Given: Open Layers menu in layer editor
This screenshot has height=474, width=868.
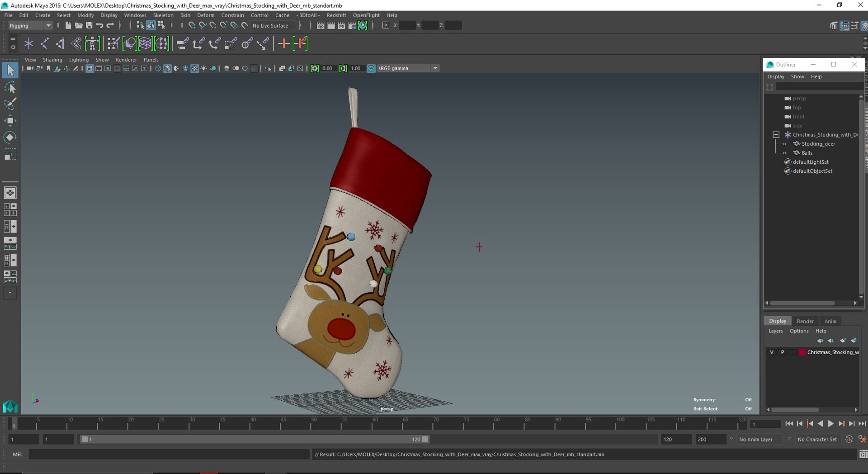Looking at the screenshot, I should (x=775, y=331).
